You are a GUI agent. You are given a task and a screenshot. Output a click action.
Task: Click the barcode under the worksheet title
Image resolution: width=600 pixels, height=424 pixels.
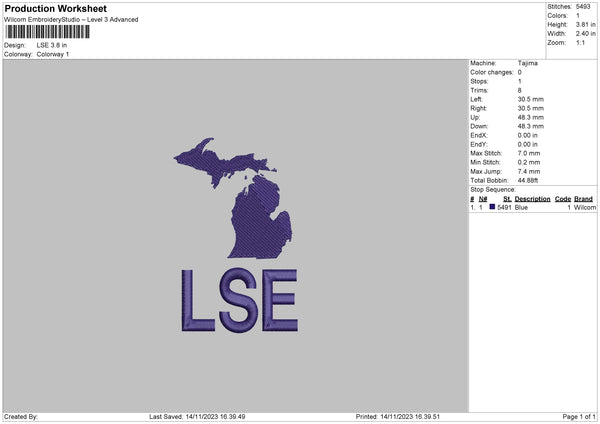[47, 32]
